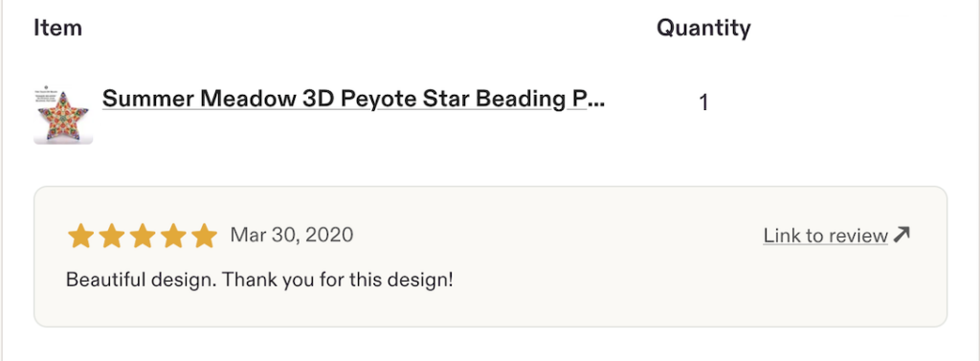The width and height of the screenshot is (980, 361).
Task: Click the second gold rating star
Action: 111,237
